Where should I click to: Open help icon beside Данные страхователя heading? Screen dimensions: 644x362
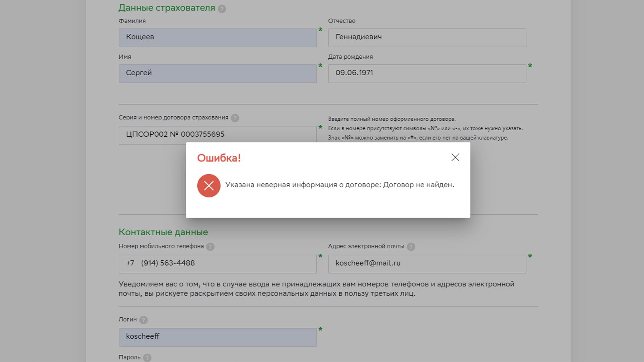pyautogui.click(x=222, y=9)
